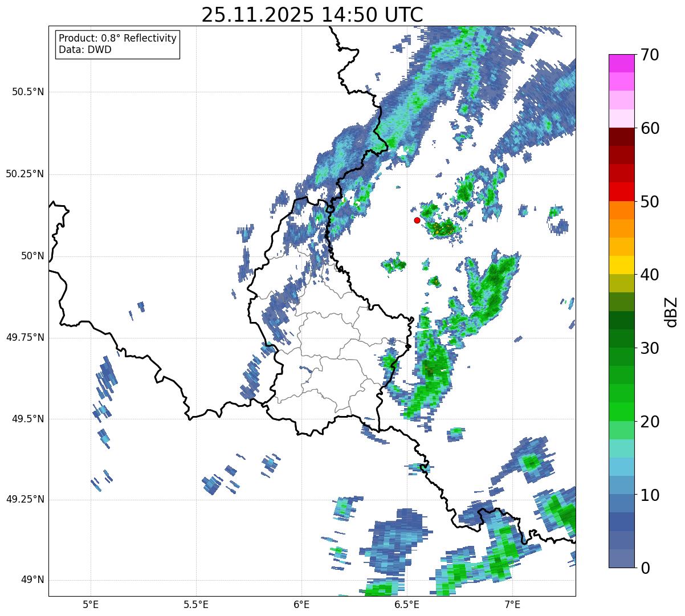
Task: Click the latitude label "50.25°N"
Action: (x=25, y=174)
